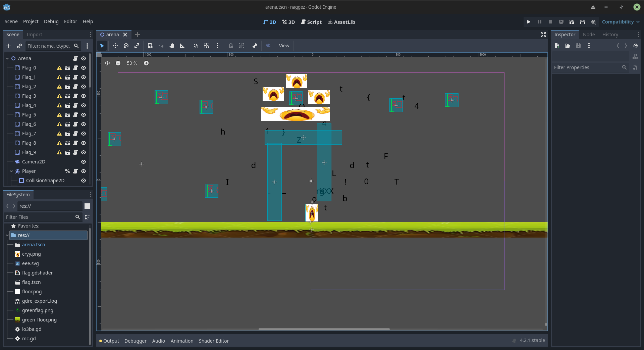Show Flag_5 node configuration warning
Screen dimensions: 644x350
point(59,115)
